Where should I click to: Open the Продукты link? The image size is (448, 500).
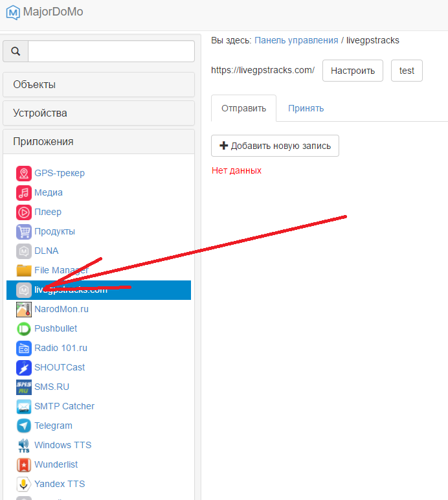[x=55, y=231]
